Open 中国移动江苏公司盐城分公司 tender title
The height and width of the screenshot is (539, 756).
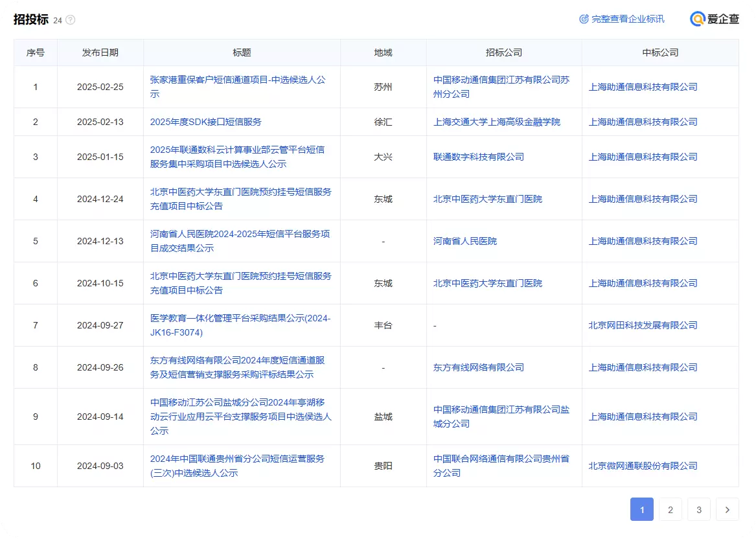tap(240, 417)
